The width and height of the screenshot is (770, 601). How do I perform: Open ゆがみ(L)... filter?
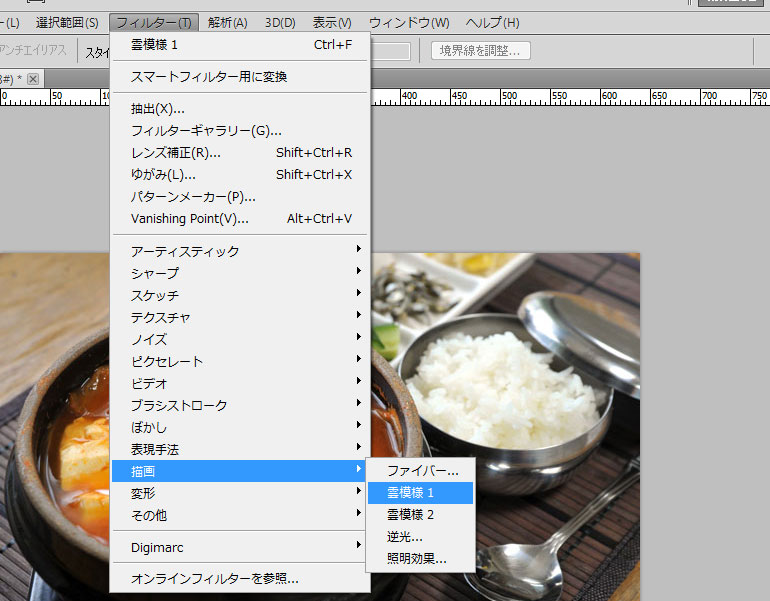point(241,175)
